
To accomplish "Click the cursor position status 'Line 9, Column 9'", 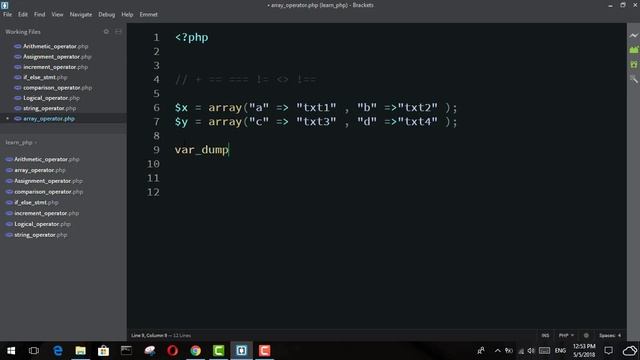I will [149, 336].
